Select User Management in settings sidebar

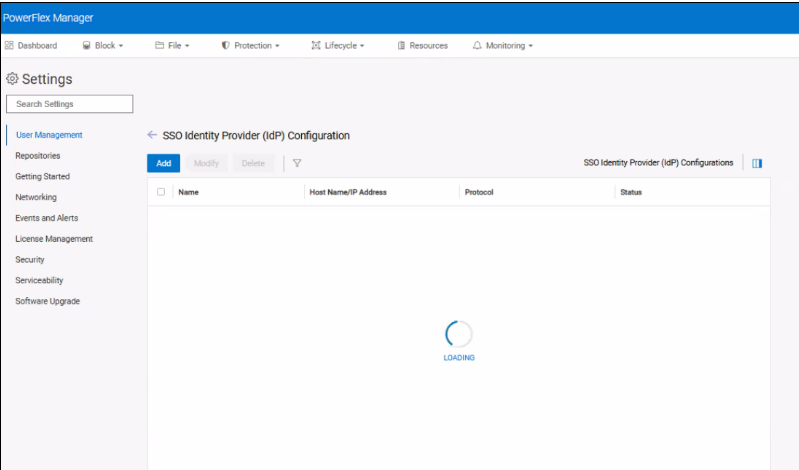[x=49, y=135]
